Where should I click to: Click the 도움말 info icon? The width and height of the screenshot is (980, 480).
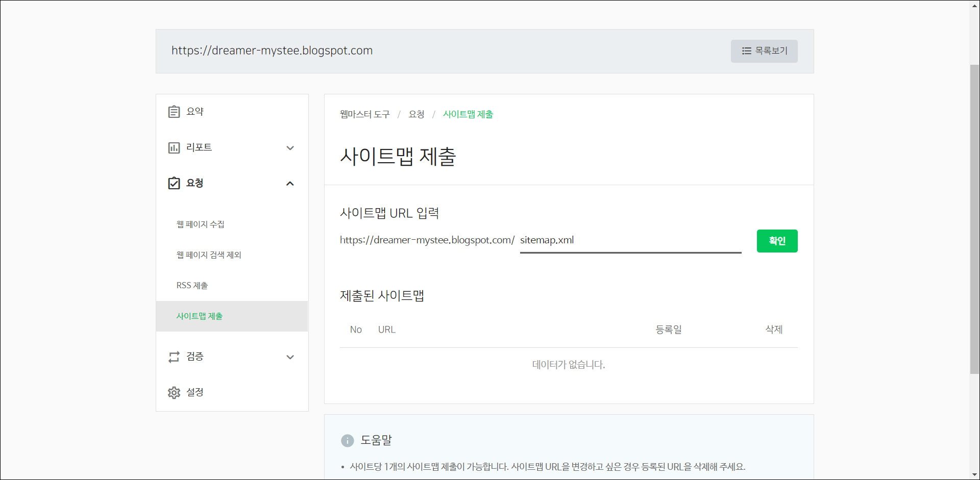[347, 441]
